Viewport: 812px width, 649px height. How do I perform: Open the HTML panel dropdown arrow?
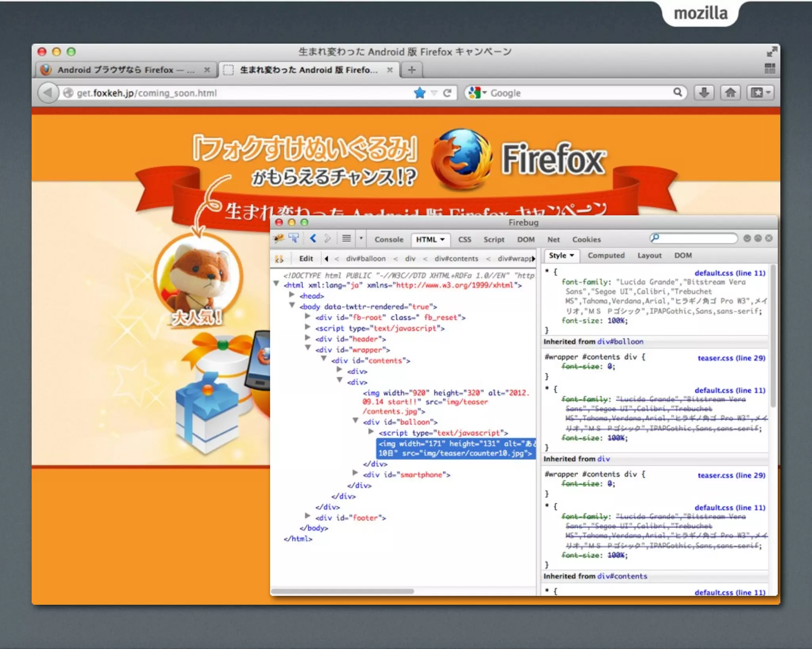(x=442, y=239)
